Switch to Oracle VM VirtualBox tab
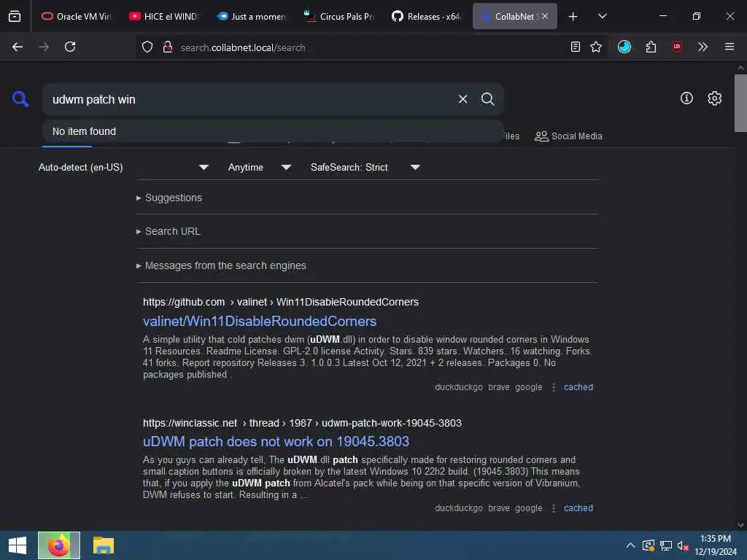Screen dimensions: 747x560 pos(76,16)
